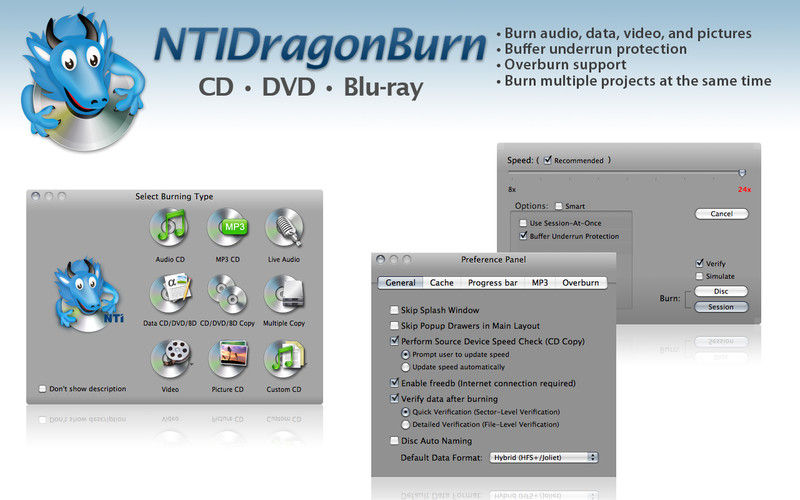
Task: Switch to the General tab
Action: click(401, 283)
